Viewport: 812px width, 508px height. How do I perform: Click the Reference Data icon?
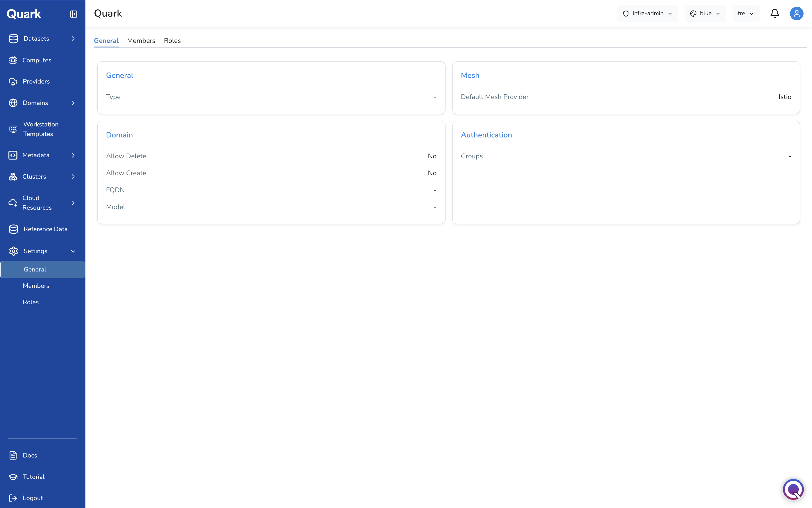14,229
